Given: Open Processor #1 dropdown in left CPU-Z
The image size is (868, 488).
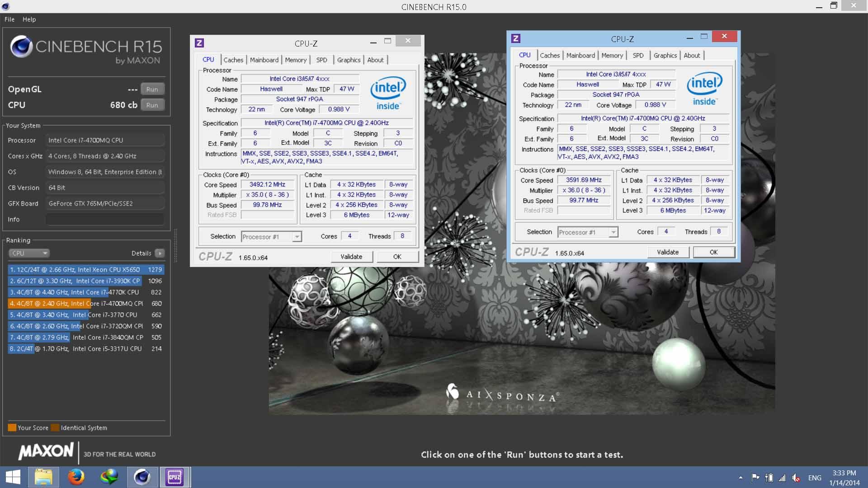Looking at the screenshot, I should 271,236.
